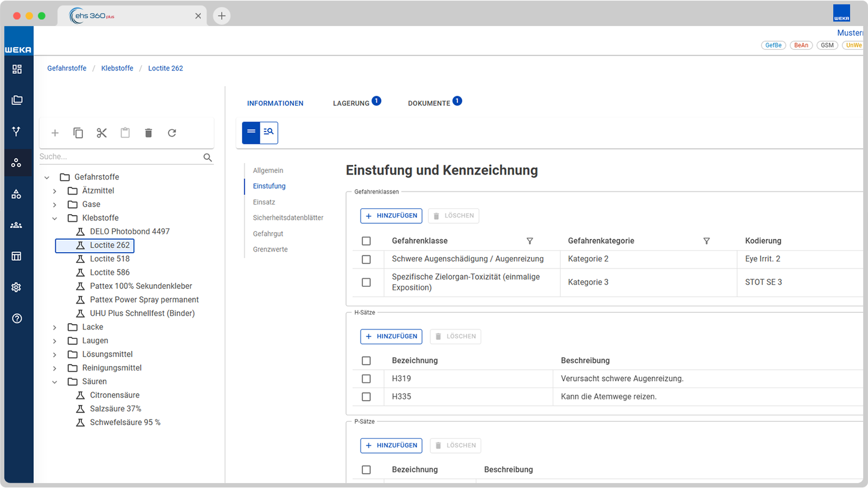
Task: Click the scissors cut icon
Action: click(x=101, y=133)
